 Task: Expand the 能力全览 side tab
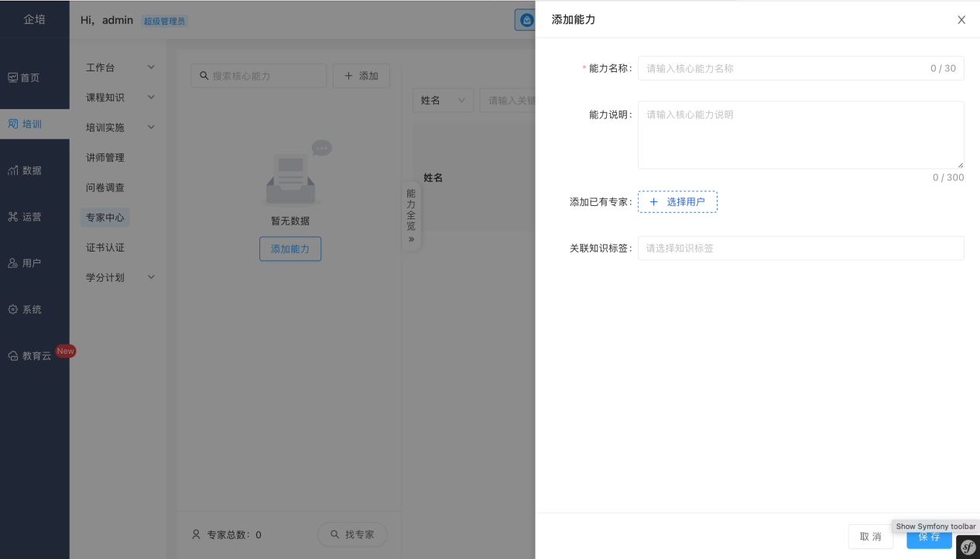click(411, 215)
